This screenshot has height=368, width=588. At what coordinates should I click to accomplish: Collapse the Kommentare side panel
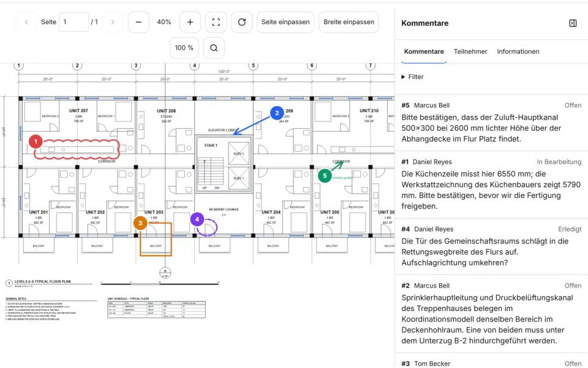click(573, 23)
